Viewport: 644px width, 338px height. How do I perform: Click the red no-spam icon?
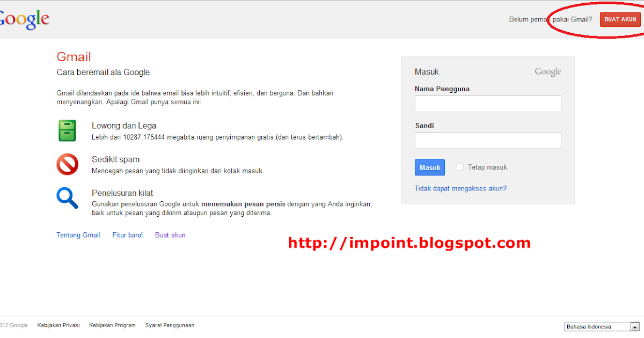(67, 164)
